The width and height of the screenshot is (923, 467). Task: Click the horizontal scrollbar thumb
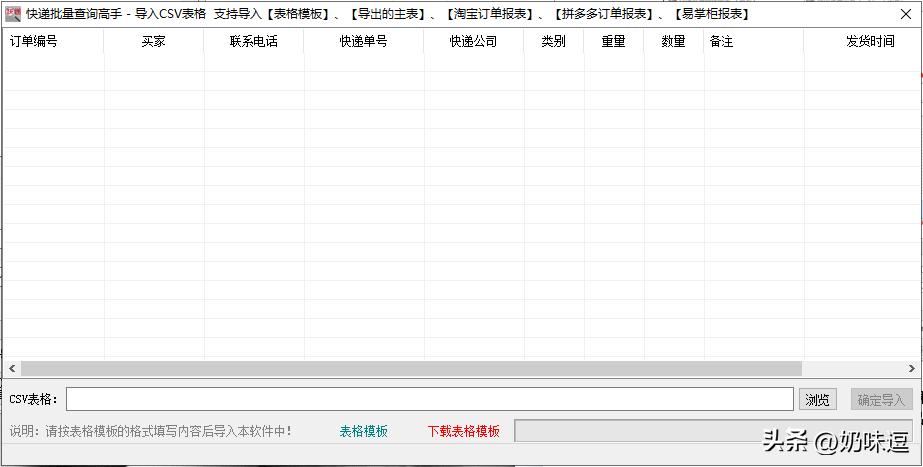click(x=411, y=369)
